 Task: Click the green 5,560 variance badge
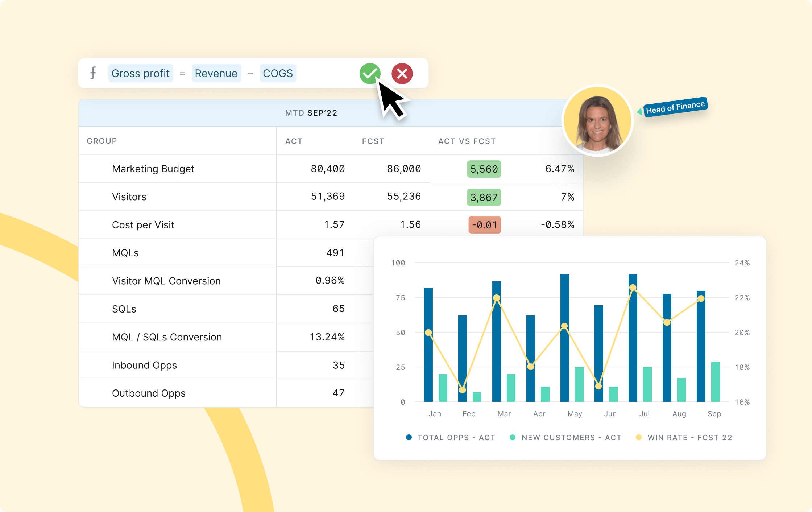point(484,169)
